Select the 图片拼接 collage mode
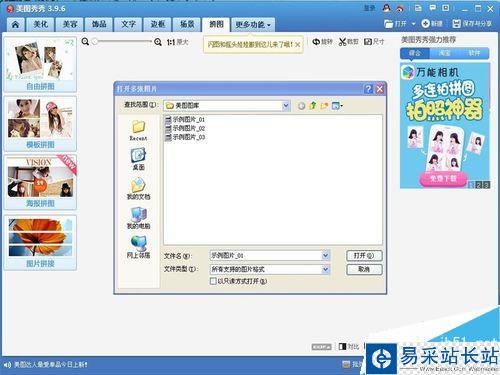500x375 pixels. pyautogui.click(x=40, y=242)
